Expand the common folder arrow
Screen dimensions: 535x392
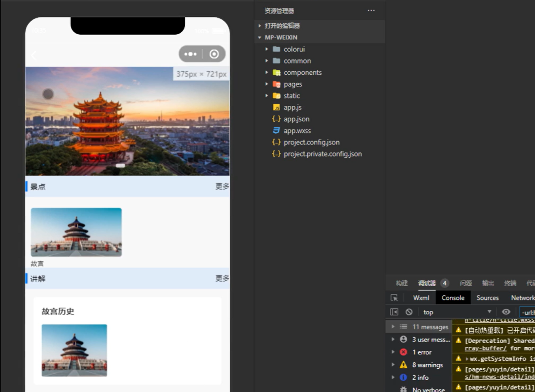click(x=267, y=61)
